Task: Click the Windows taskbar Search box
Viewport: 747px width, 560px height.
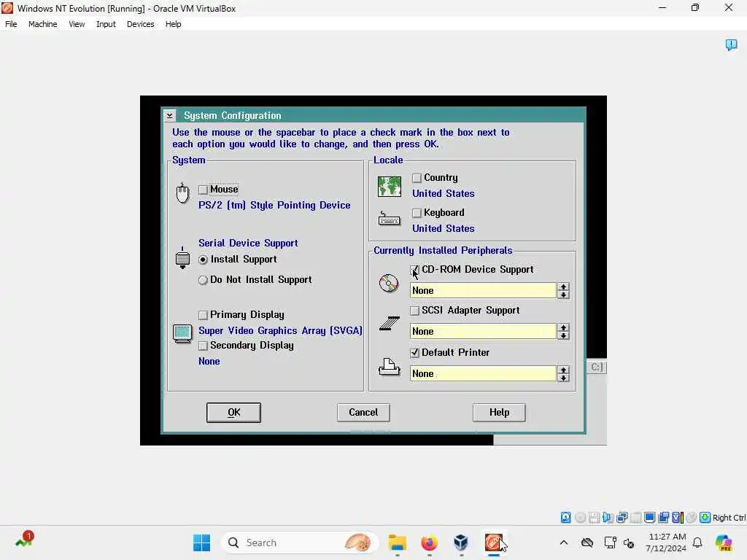Action: (x=300, y=542)
